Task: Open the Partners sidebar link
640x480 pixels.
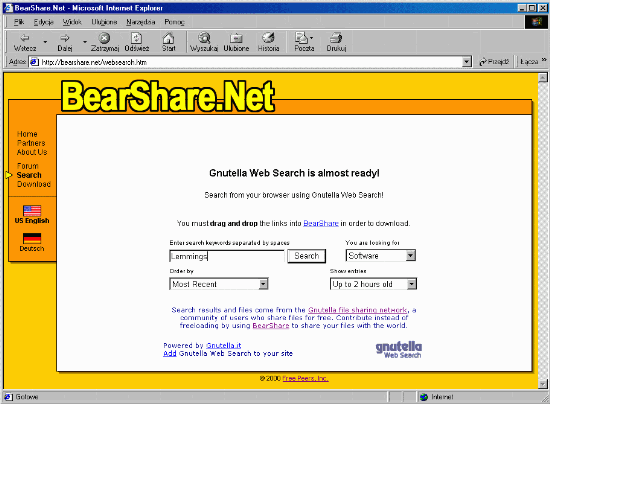Action: coord(31,143)
